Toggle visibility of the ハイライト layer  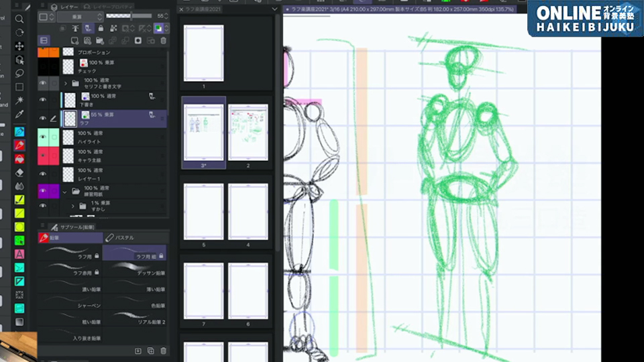43,137
